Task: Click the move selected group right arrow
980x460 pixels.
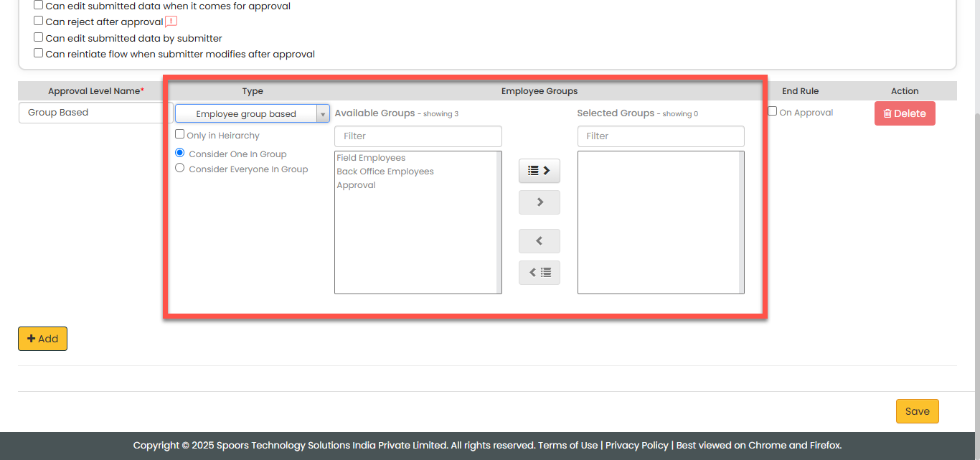Action: tap(539, 202)
